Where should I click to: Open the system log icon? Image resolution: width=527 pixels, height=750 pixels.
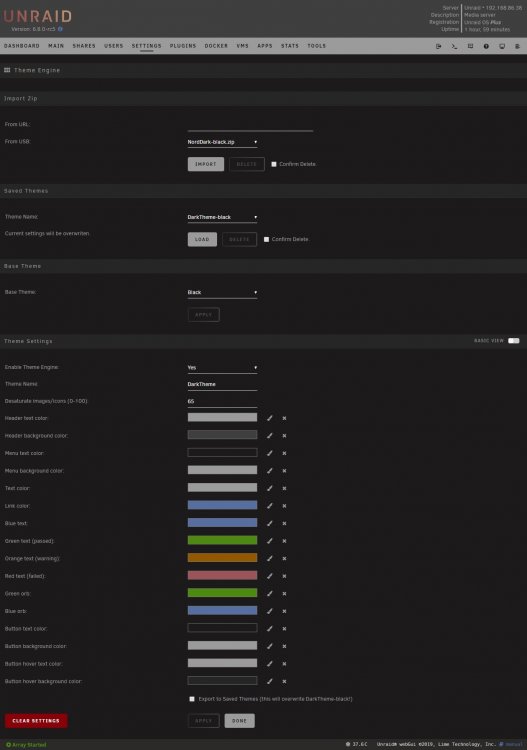click(x=517, y=46)
